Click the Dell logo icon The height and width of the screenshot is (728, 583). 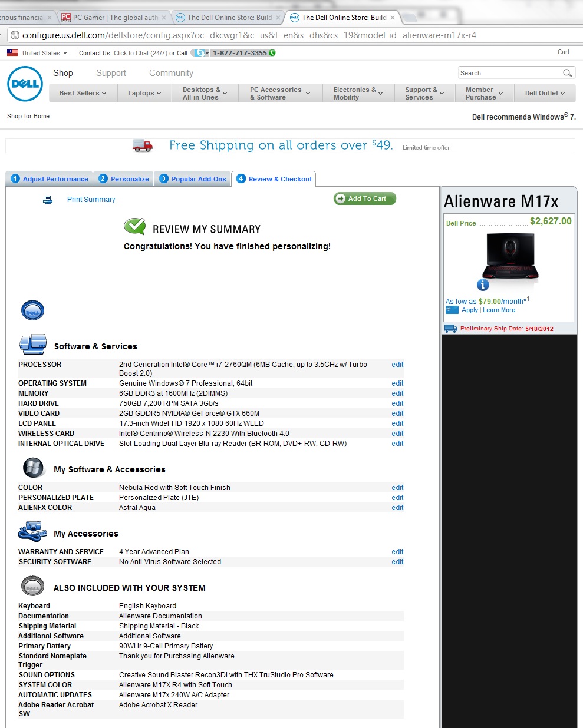point(25,84)
